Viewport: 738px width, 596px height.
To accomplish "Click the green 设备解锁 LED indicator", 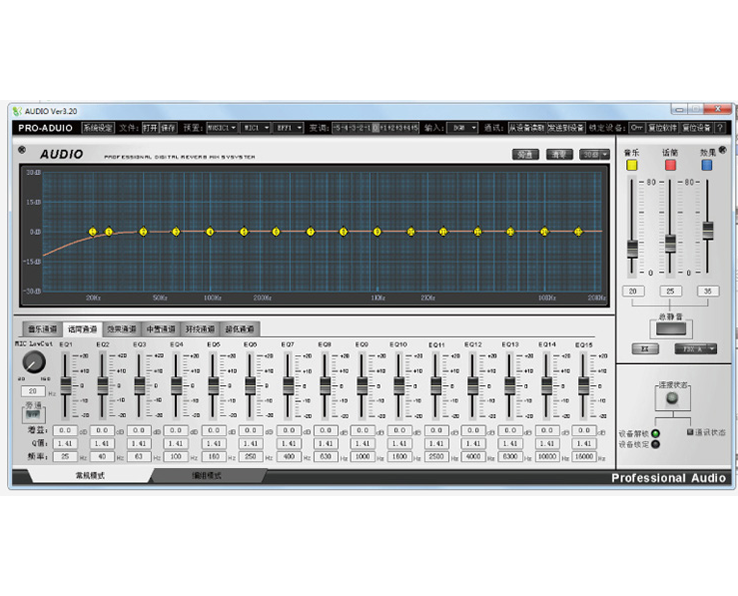I will (655, 434).
